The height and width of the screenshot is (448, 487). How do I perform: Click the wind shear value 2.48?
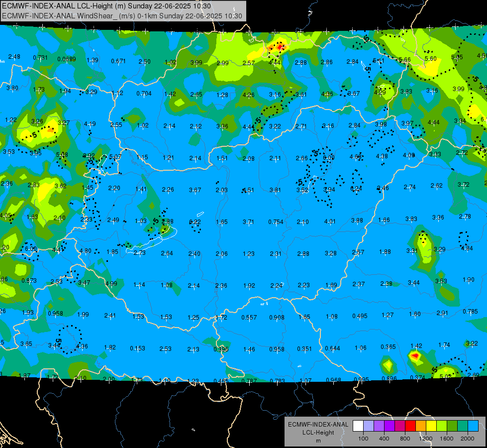point(14,57)
